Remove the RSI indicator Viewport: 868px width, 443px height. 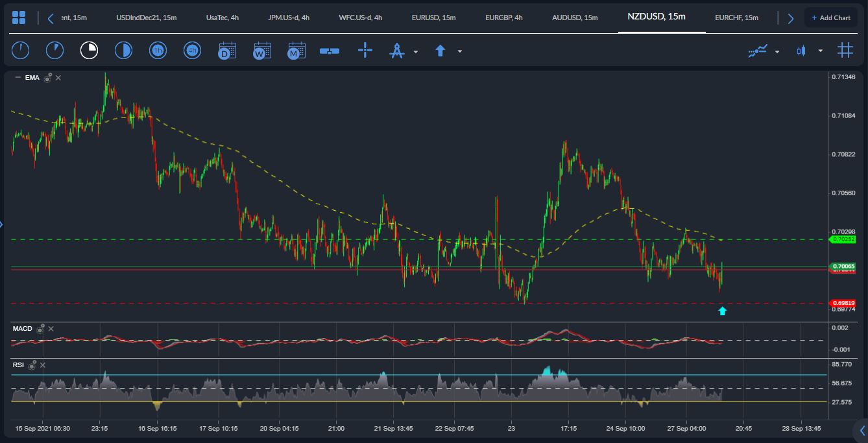pos(42,365)
